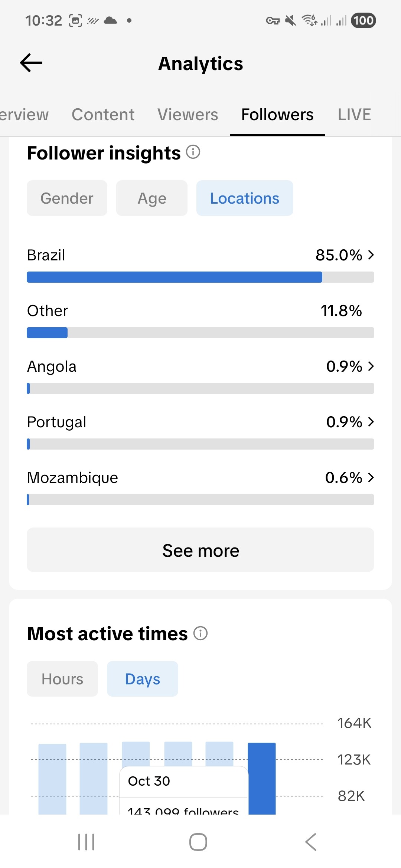Screen dimensions: 401x868
Task: Tap the muted sound status icon
Action: [x=290, y=20]
